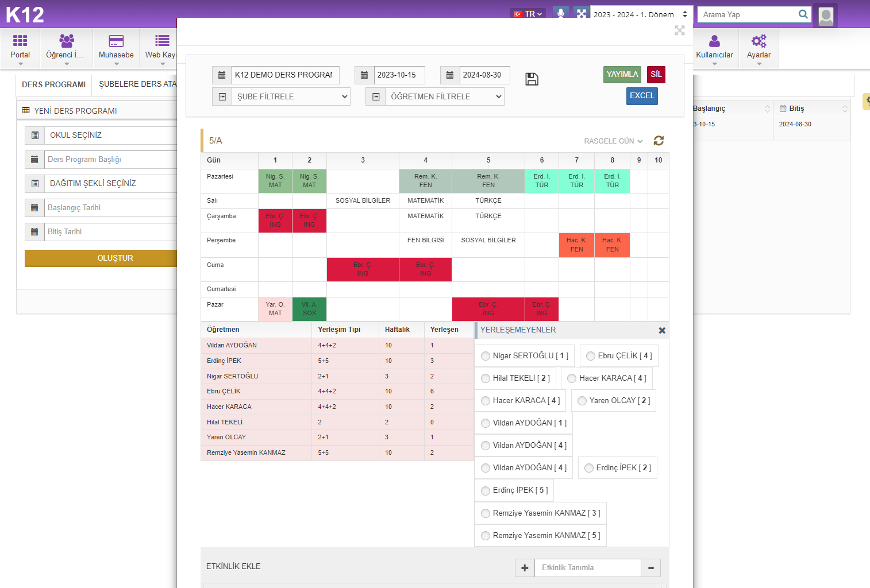Click the expand arrows icon in the modal header
Screen dimensions: 870x588
(680, 30)
